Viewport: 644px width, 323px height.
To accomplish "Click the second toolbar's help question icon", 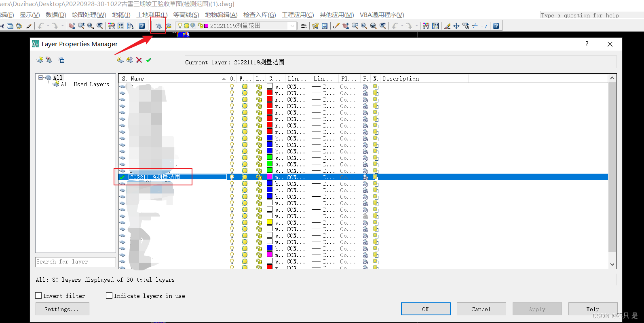I will point(496,26).
